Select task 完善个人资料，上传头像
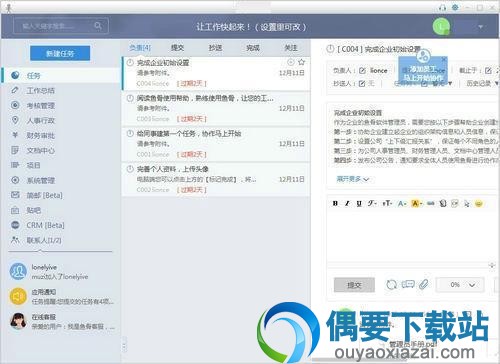This screenshot has width=500, height=364. pyautogui.click(x=216, y=179)
